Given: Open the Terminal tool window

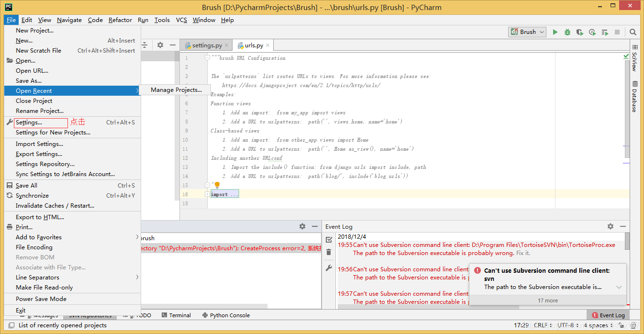Looking at the screenshot, I should (176, 315).
